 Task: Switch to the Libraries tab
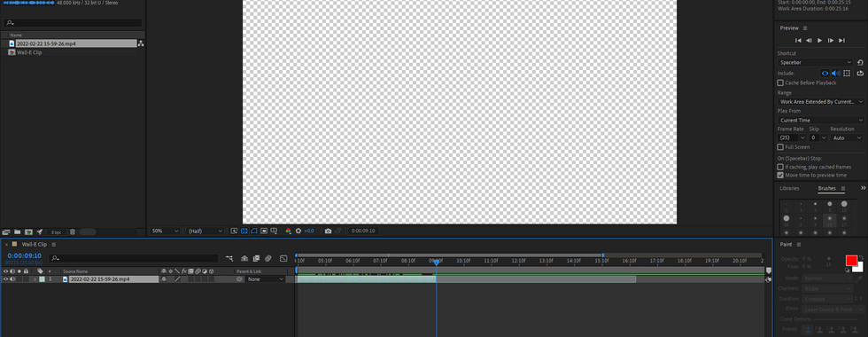click(789, 188)
